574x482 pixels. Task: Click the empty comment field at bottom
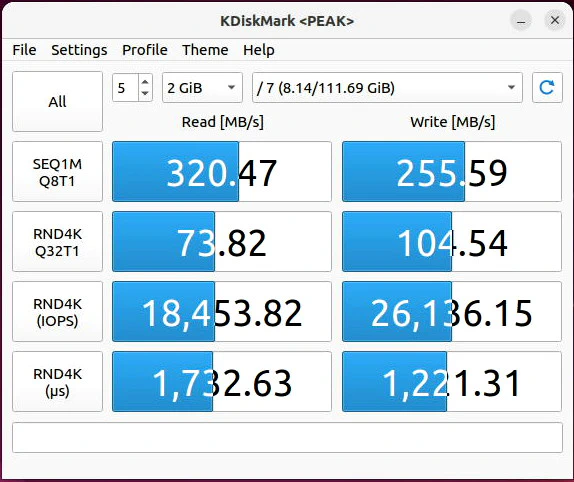(287, 438)
